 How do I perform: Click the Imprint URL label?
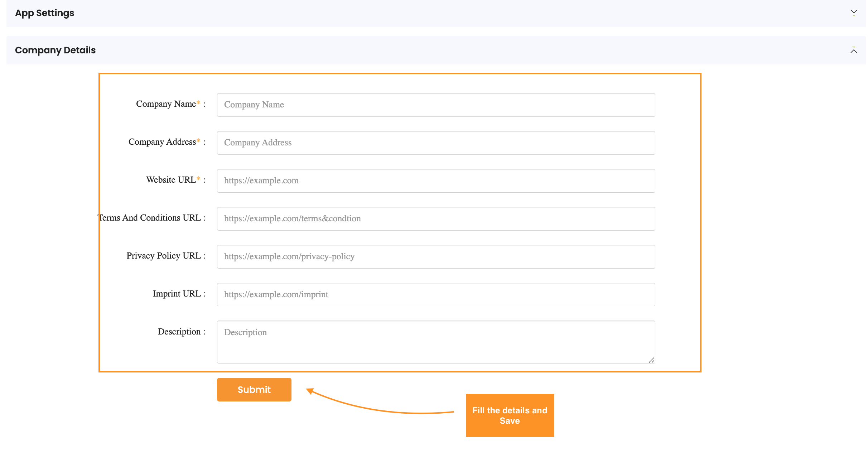177,294
